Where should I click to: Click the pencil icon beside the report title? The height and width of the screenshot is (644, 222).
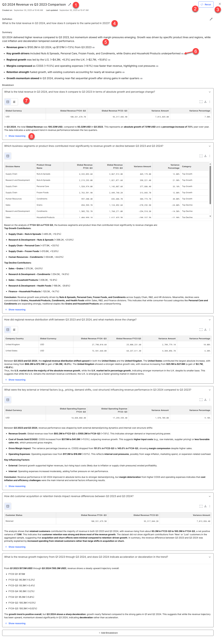click(70, 5)
